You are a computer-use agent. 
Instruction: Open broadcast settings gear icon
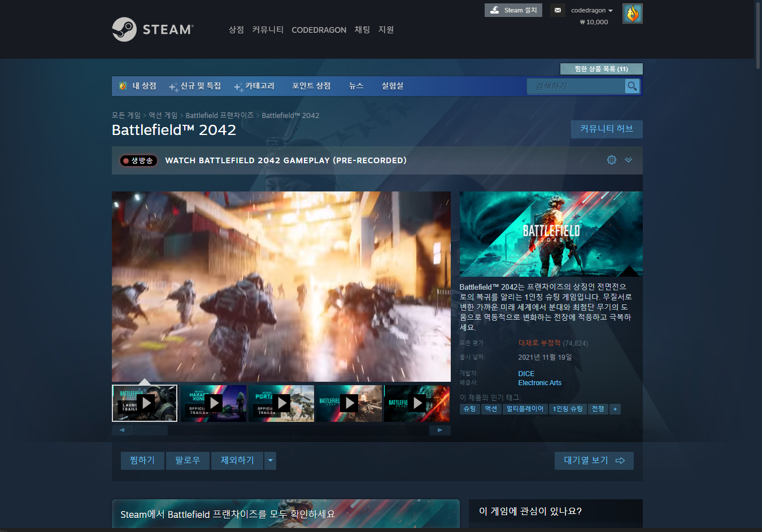click(611, 160)
